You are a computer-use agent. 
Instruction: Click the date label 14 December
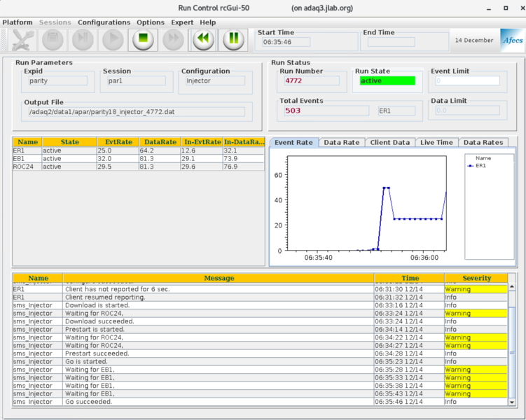(474, 40)
